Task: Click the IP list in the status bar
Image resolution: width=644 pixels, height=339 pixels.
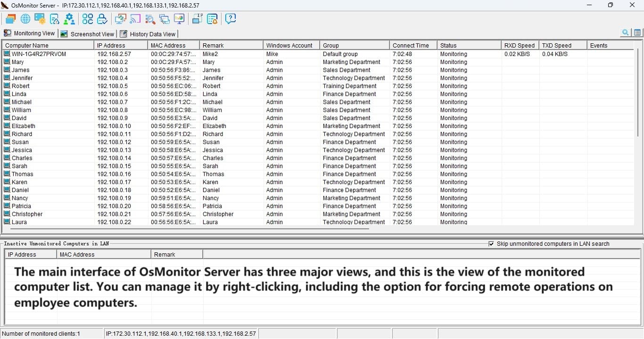Action: pyautogui.click(x=181, y=333)
